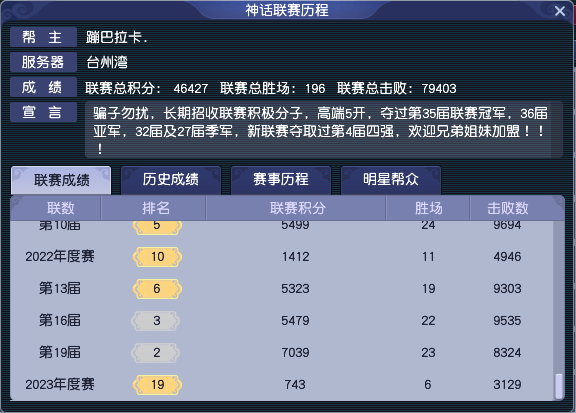Click the 帮主 label
Image resolution: width=576 pixels, height=413 pixels.
click(x=43, y=37)
